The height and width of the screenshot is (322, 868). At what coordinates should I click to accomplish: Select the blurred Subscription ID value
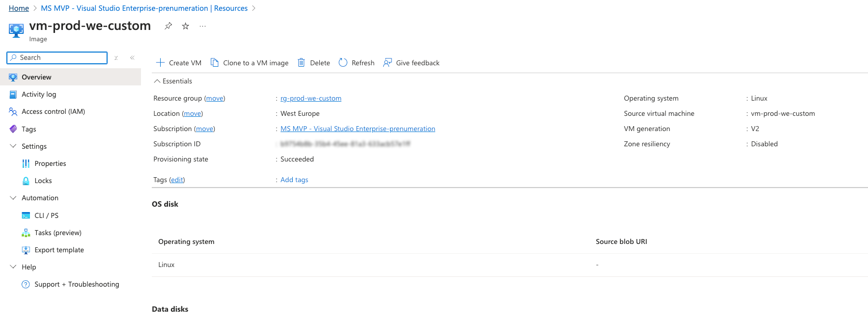click(x=345, y=144)
